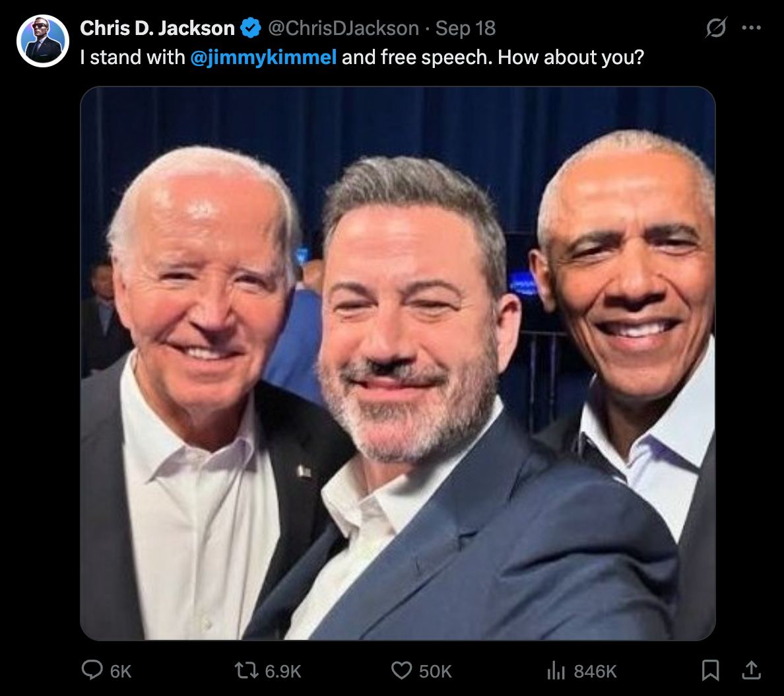
Task: Click the Chris D. Jackson display name
Action: (157, 28)
